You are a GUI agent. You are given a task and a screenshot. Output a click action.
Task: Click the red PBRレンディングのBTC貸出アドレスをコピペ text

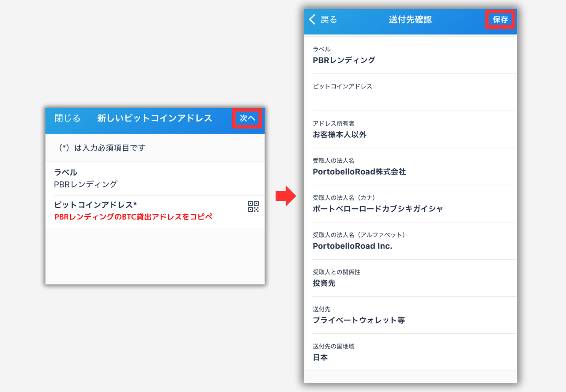coord(133,216)
